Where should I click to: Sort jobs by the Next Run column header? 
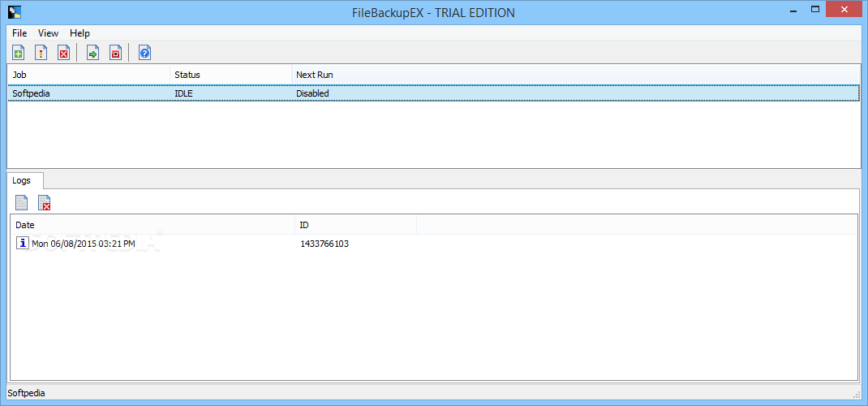pyautogui.click(x=576, y=74)
